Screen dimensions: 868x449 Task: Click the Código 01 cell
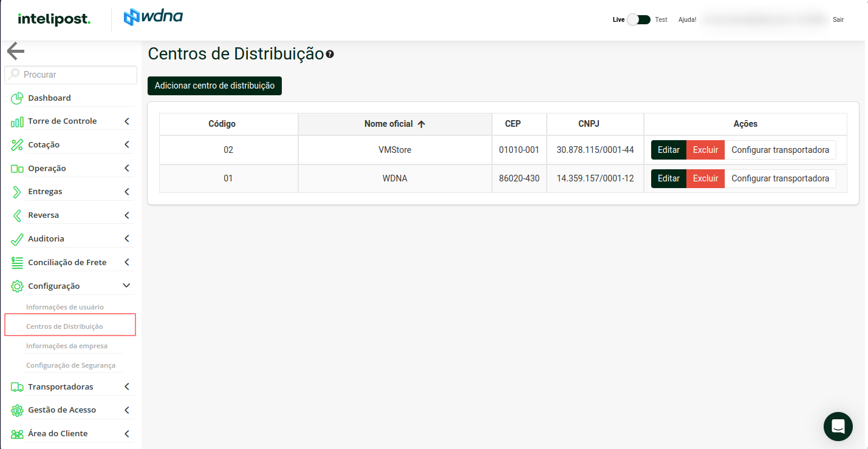(228, 178)
